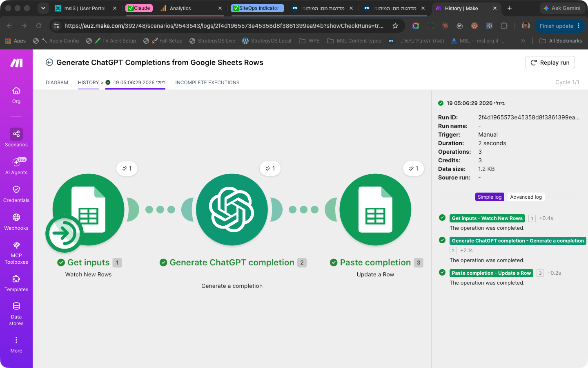Click the 'Manual' trigger value
This screenshot has height=368, width=588.
(x=488, y=135)
